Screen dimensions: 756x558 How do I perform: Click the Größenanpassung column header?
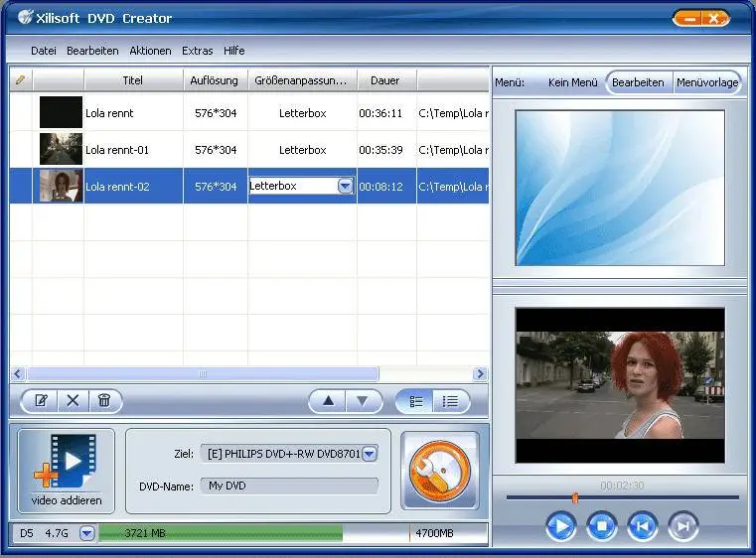coord(302,80)
